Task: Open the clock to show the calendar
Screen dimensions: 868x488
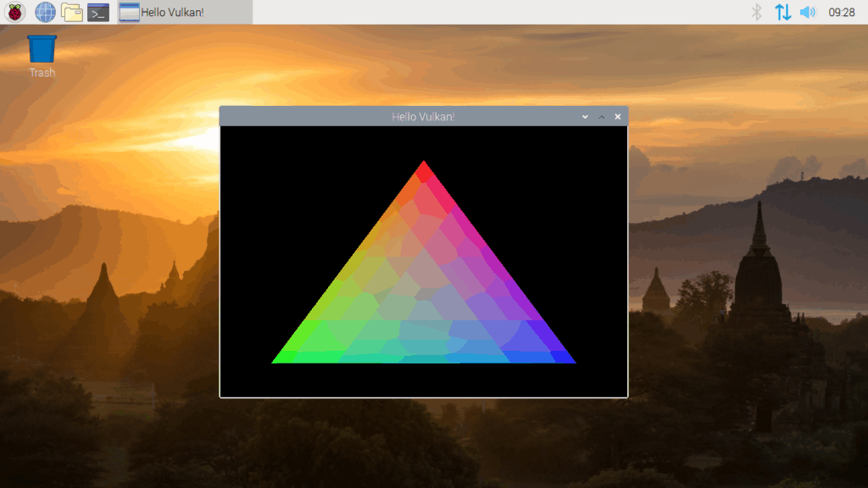Action: click(843, 12)
